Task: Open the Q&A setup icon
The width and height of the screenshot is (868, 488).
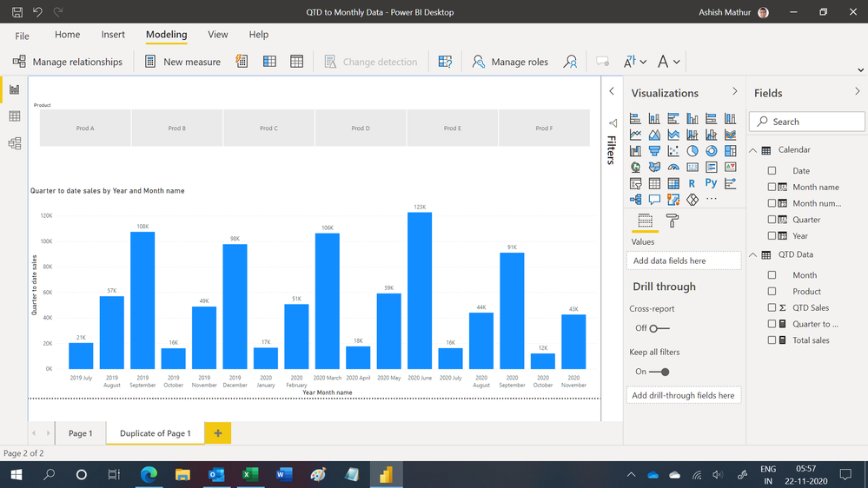Action: pyautogui.click(x=445, y=62)
